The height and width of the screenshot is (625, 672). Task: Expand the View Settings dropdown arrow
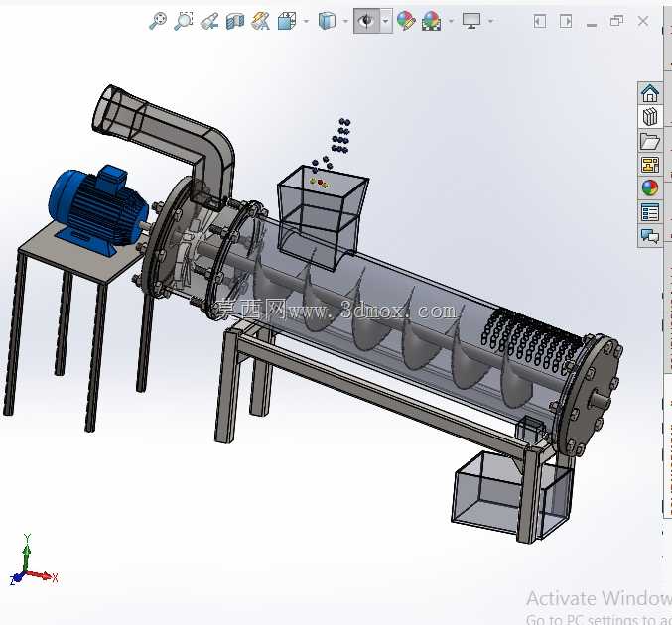[491, 21]
